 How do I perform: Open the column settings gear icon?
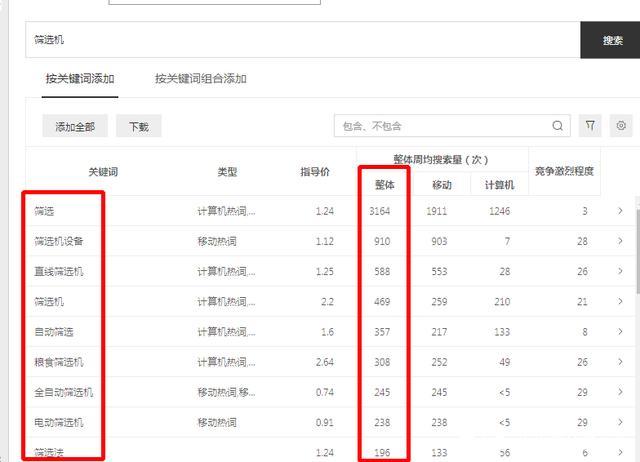621,126
